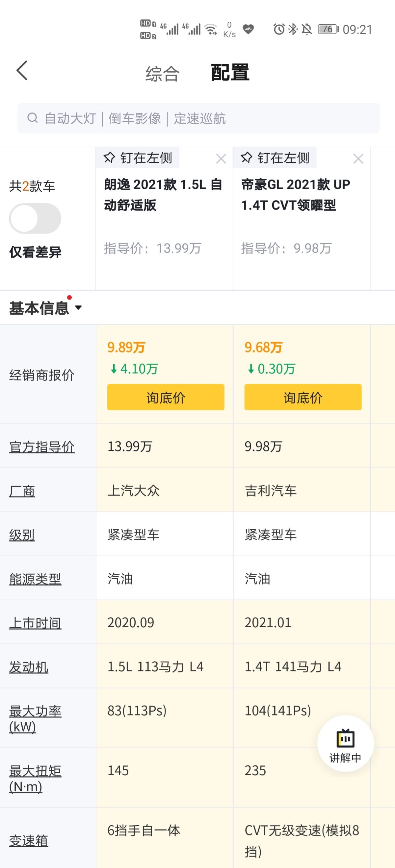Focus the 自动大灯 search field
Viewport: 395px width, 868px height.
(x=199, y=118)
